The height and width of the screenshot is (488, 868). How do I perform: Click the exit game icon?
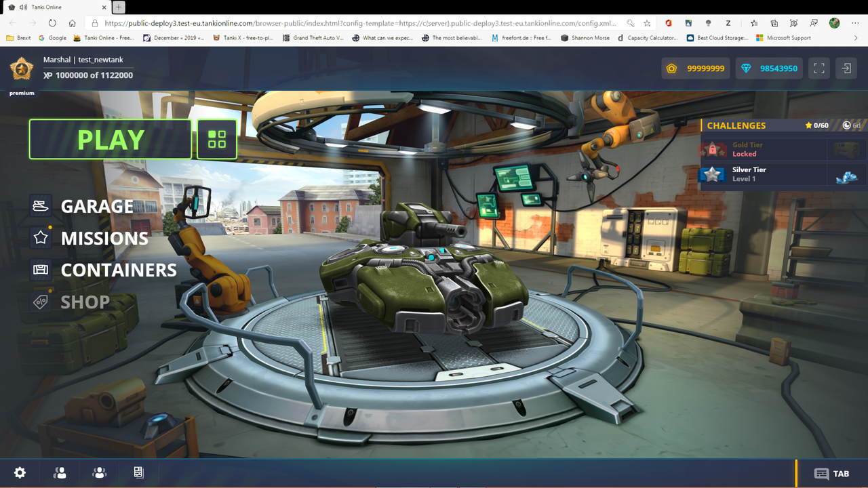click(847, 68)
